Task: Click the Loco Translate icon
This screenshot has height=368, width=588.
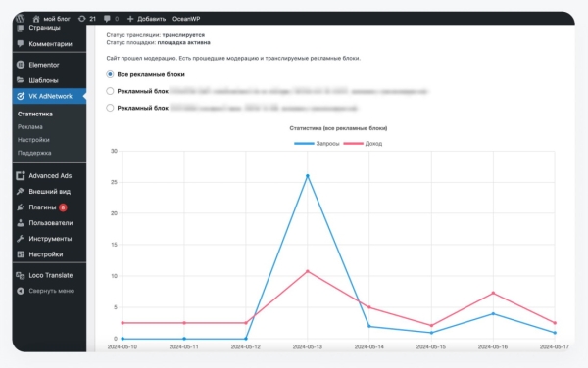Action: coord(21,276)
